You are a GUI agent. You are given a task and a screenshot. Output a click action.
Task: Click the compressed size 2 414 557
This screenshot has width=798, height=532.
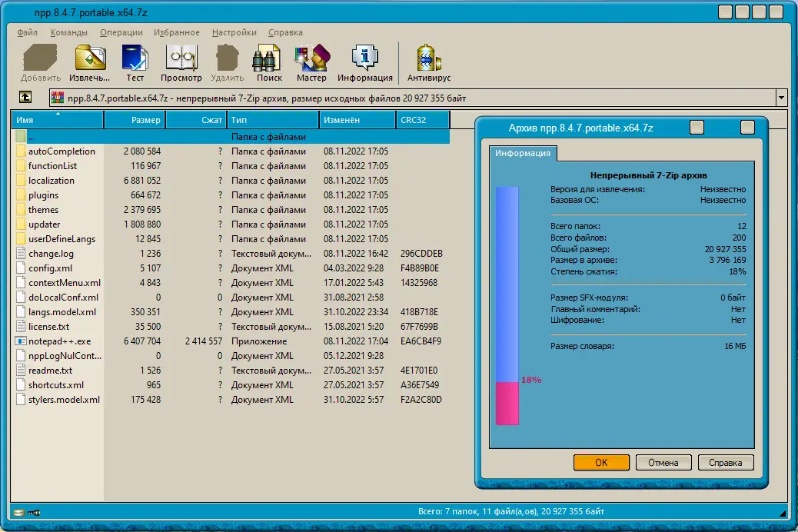pyautogui.click(x=204, y=341)
